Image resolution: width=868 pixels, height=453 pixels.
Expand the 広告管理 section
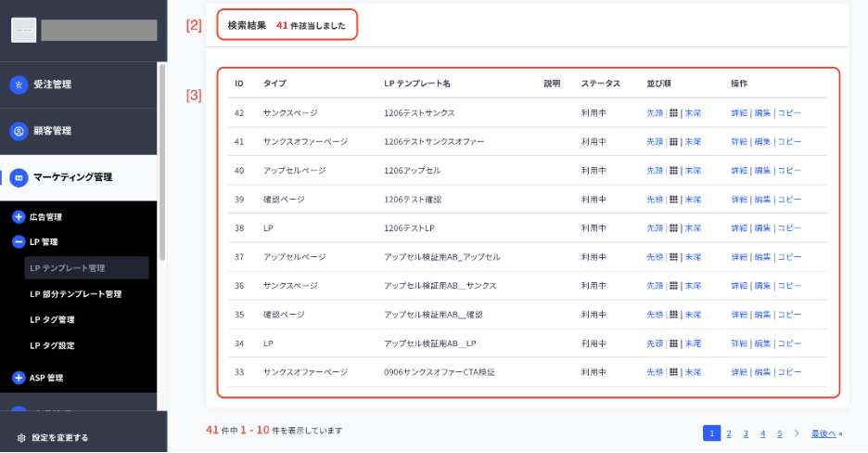(x=19, y=217)
